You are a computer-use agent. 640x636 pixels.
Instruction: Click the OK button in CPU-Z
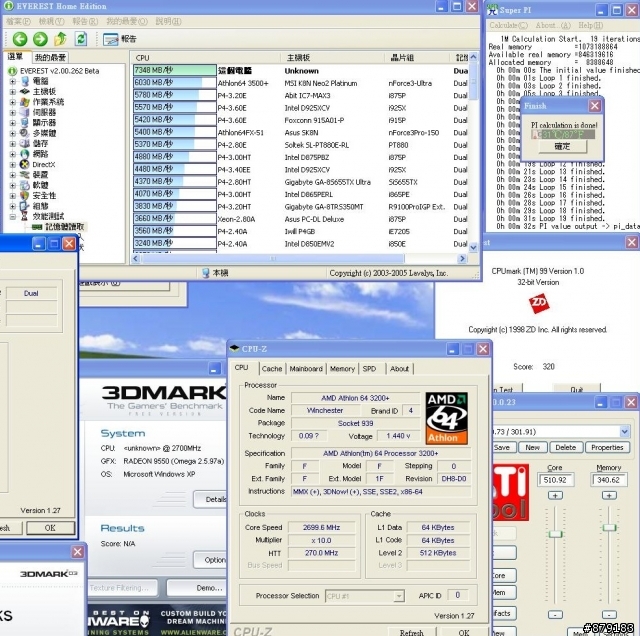[465, 630]
